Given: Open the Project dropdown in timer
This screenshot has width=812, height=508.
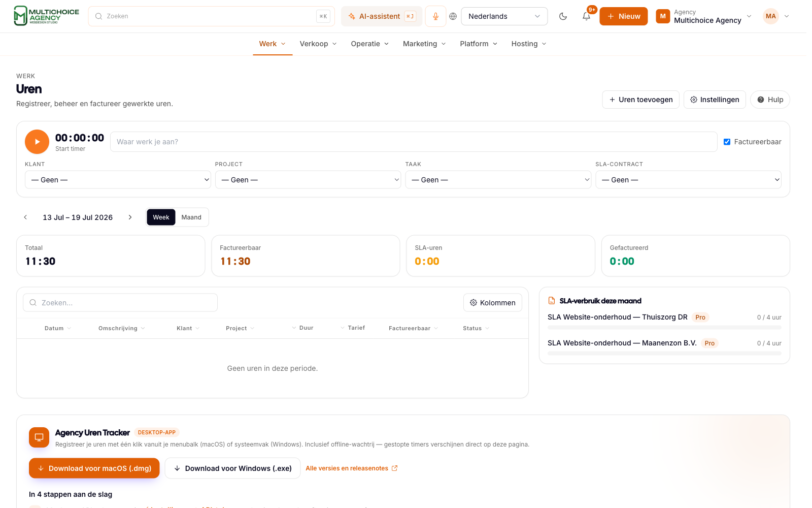Looking at the screenshot, I should [308, 180].
